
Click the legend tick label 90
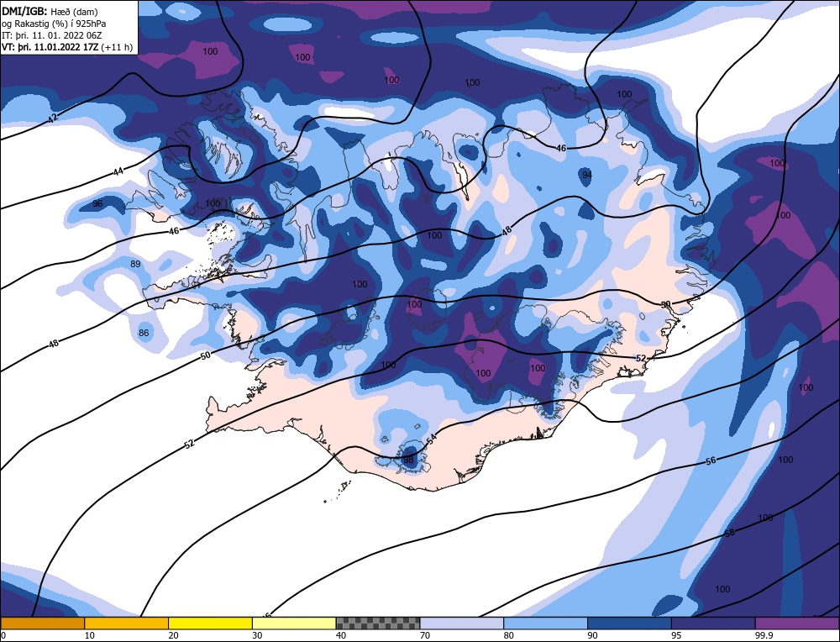[592, 635]
